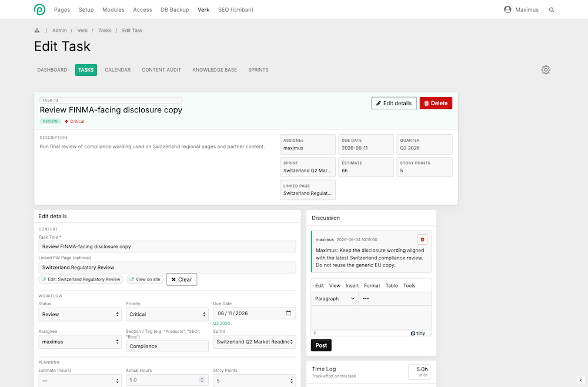The height and width of the screenshot is (387, 588).
Task: Click the tiny editor logo
Action: (x=417, y=333)
